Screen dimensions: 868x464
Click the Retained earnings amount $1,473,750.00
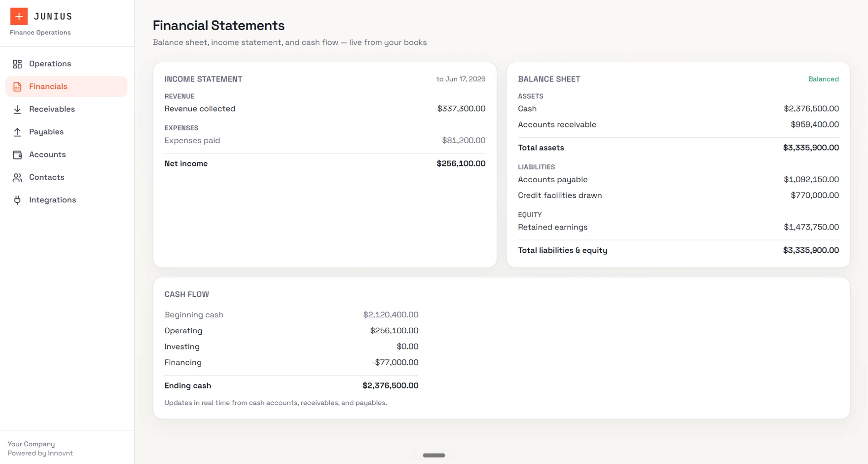point(811,227)
